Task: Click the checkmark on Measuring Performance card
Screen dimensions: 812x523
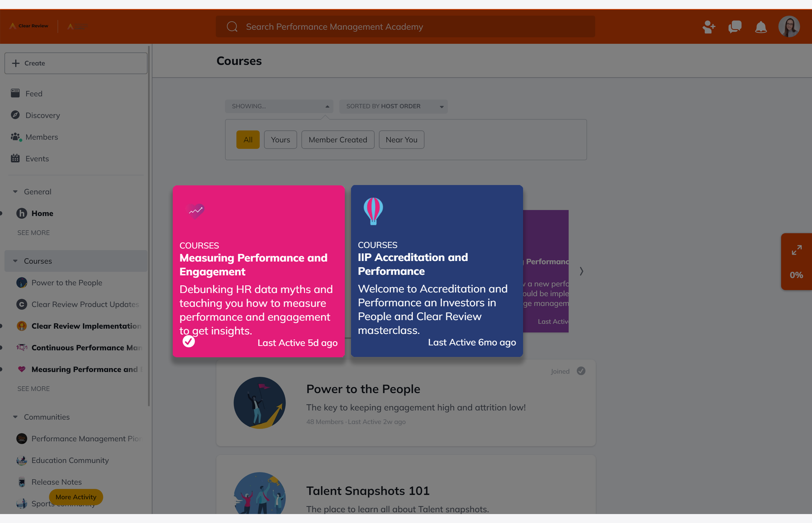Action: (189, 341)
